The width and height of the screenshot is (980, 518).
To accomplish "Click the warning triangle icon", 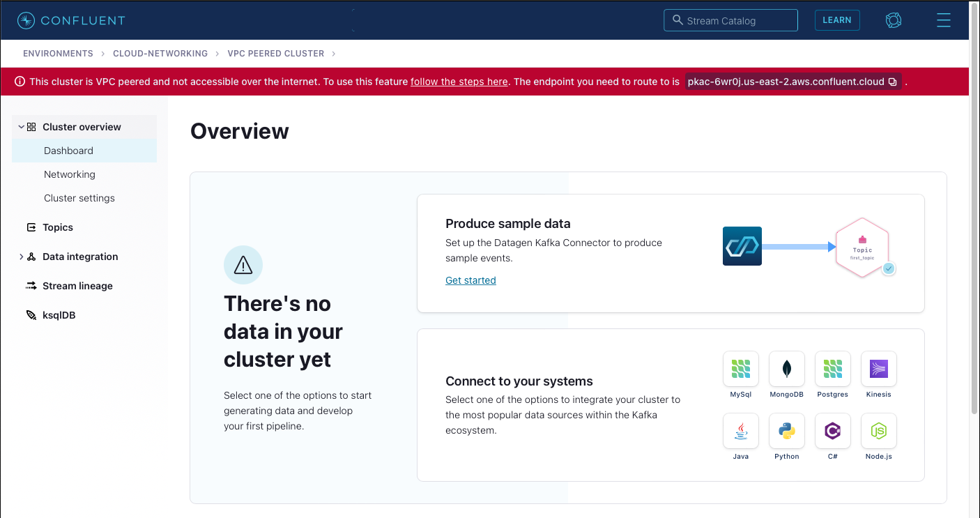I will coord(243,265).
